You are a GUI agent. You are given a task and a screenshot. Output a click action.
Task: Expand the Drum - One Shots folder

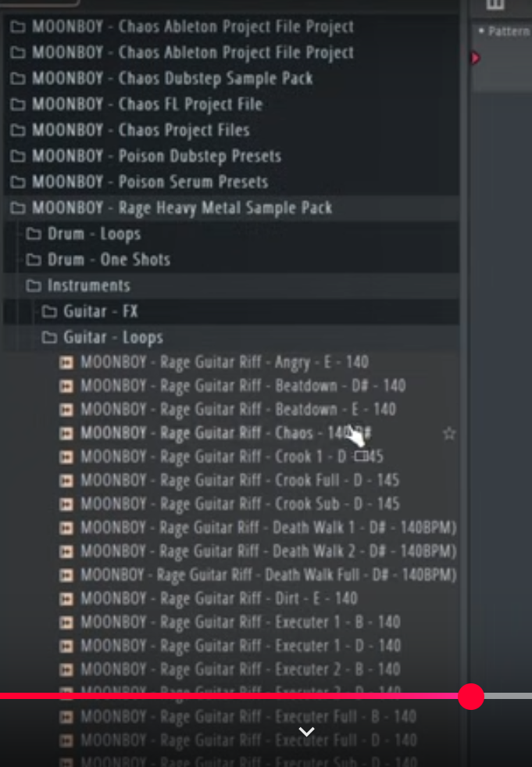(98, 260)
